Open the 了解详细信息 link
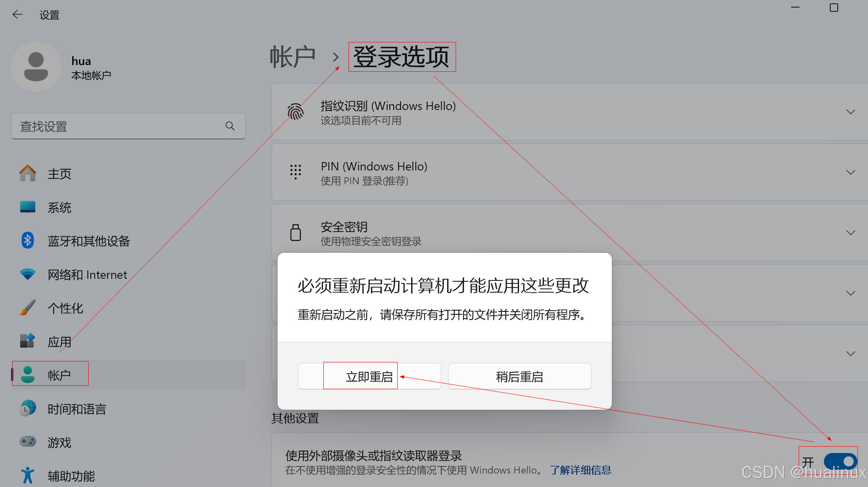This screenshot has height=487, width=868. coord(580,470)
